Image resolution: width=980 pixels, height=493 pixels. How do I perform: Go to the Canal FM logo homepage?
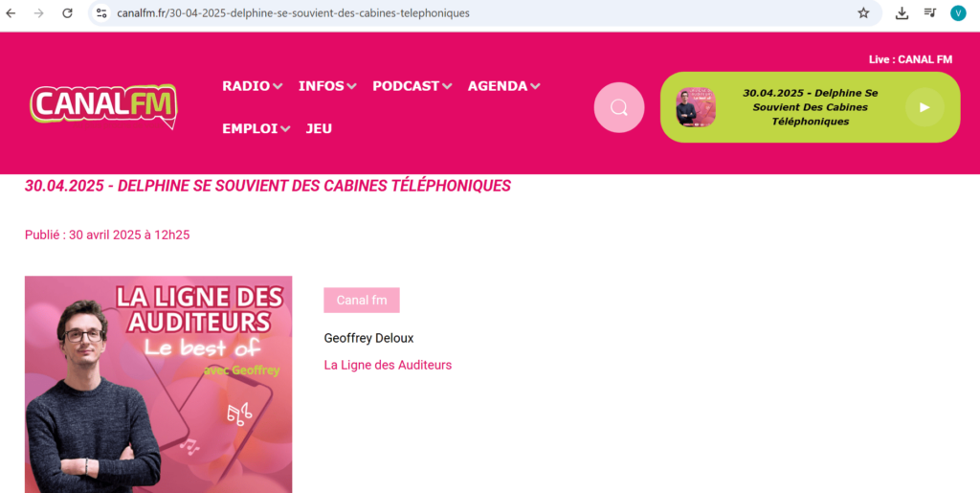pyautogui.click(x=103, y=106)
